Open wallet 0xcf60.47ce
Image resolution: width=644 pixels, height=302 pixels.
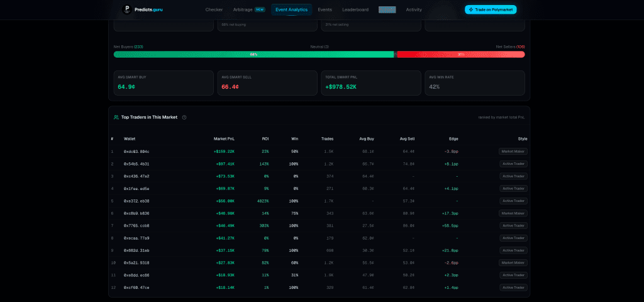(136, 288)
